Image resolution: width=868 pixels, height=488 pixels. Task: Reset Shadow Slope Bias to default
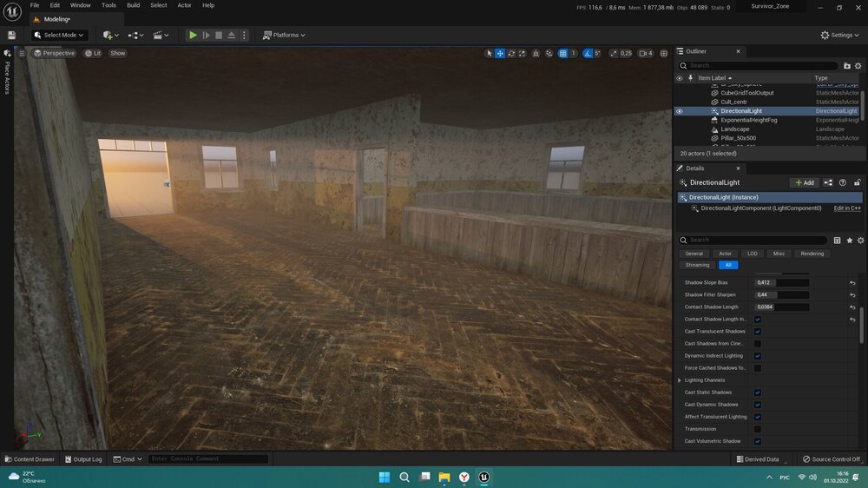pos(852,283)
